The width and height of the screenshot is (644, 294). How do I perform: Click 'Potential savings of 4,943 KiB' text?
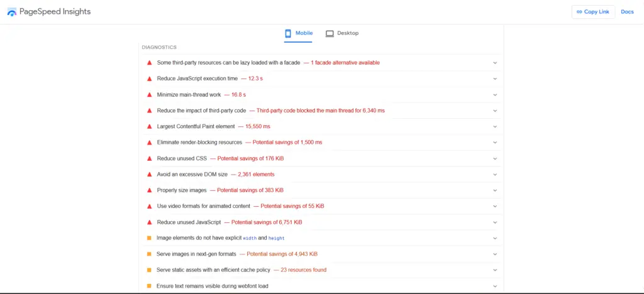(x=282, y=254)
